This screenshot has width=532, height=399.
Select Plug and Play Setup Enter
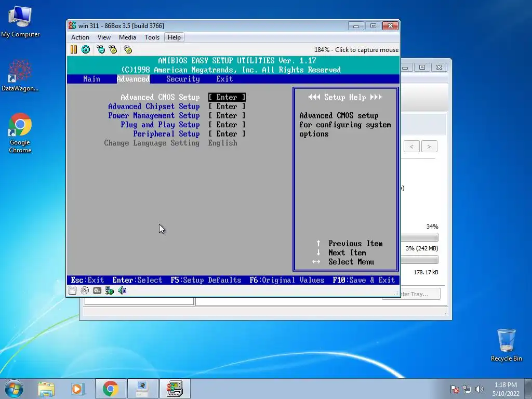tap(227, 125)
